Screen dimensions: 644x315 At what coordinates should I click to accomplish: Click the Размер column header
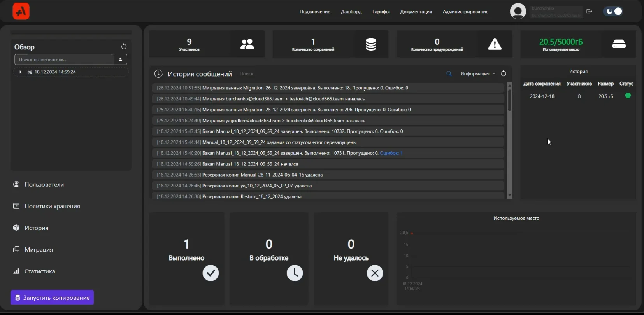coord(605,84)
